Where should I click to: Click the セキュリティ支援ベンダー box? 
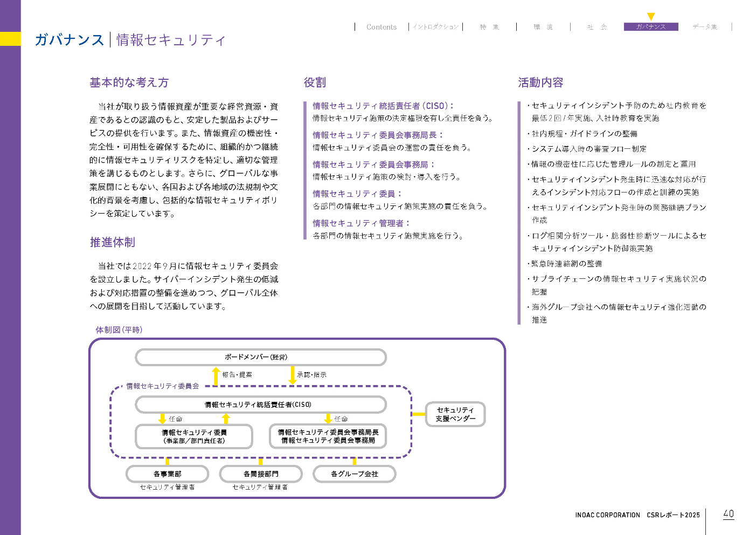tap(455, 414)
